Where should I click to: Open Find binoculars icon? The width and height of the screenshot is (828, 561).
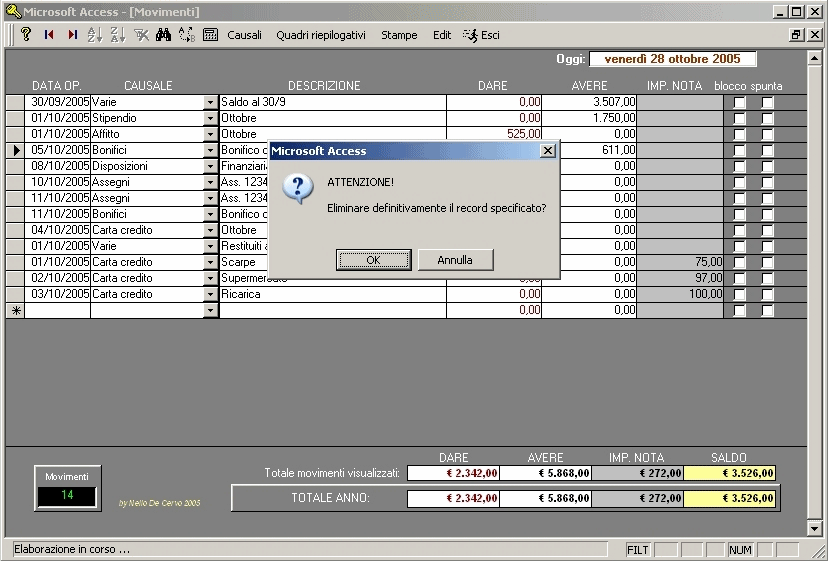163,34
